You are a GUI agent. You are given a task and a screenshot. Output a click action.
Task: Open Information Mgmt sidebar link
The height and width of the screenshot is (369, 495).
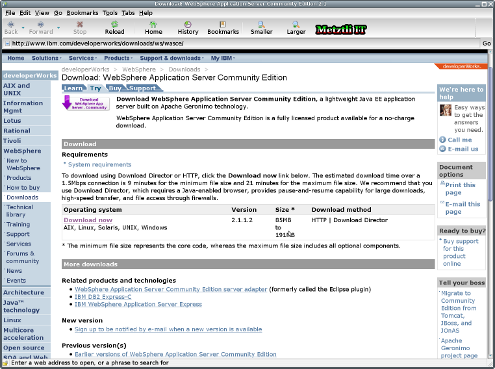click(x=23, y=107)
